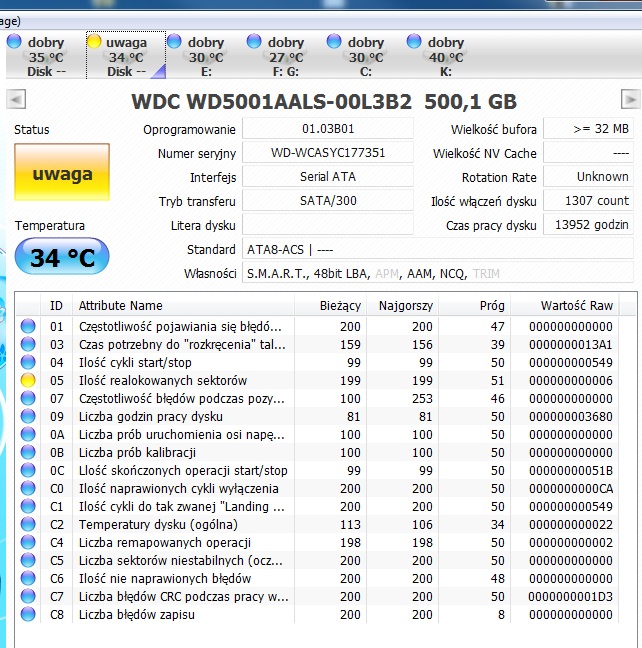Click the Wartość Raw column header
The height and width of the screenshot is (648, 642).
[x=564, y=305]
